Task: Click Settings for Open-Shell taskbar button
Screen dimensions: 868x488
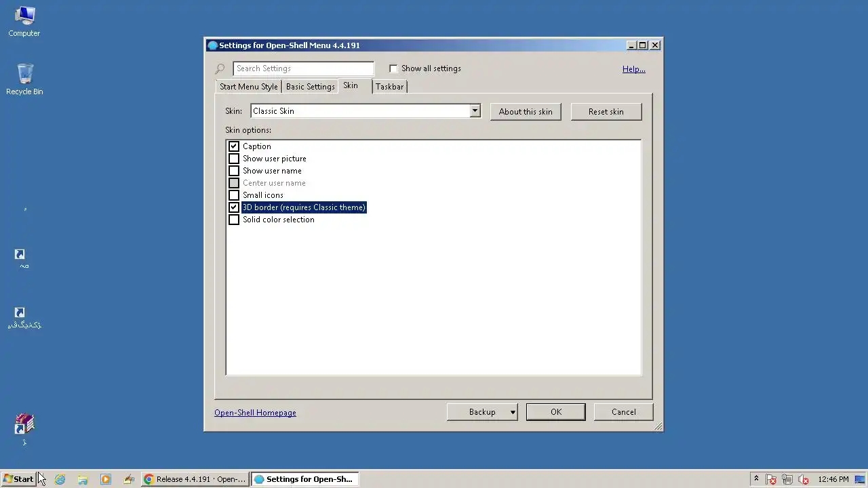Action: [305, 479]
